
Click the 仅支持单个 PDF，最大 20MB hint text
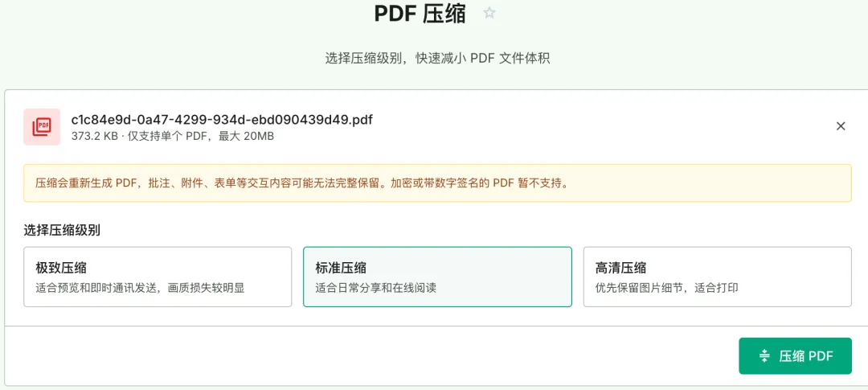click(200, 136)
